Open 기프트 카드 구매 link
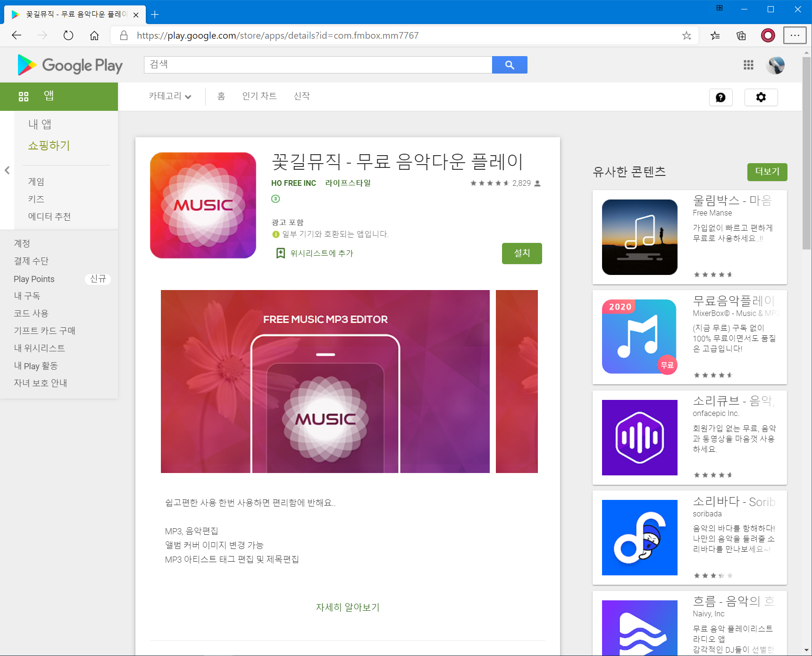This screenshot has width=812, height=656. [45, 331]
